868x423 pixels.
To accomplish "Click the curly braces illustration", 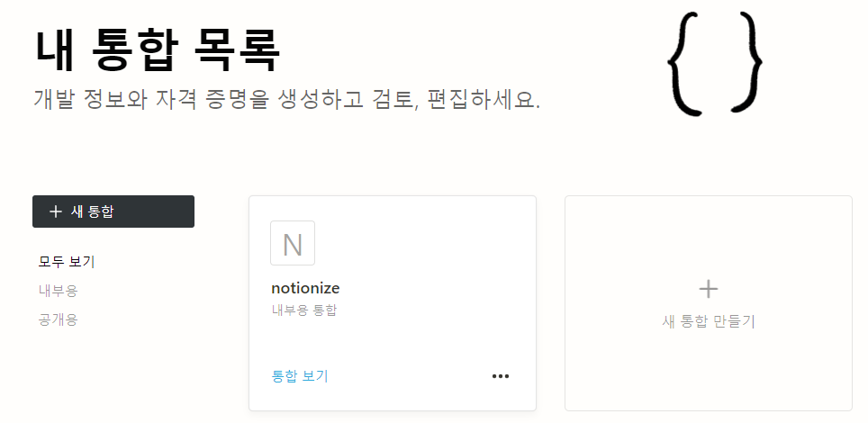I will point(716,61).
